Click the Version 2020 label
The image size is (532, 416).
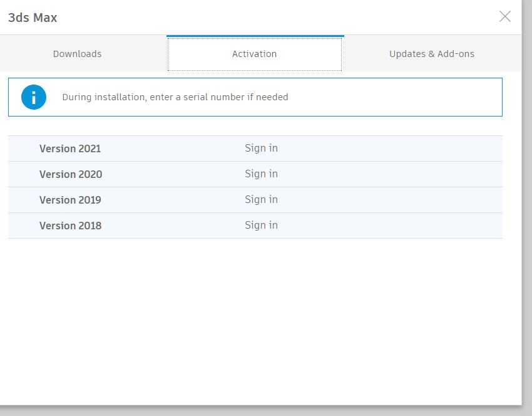71,174
